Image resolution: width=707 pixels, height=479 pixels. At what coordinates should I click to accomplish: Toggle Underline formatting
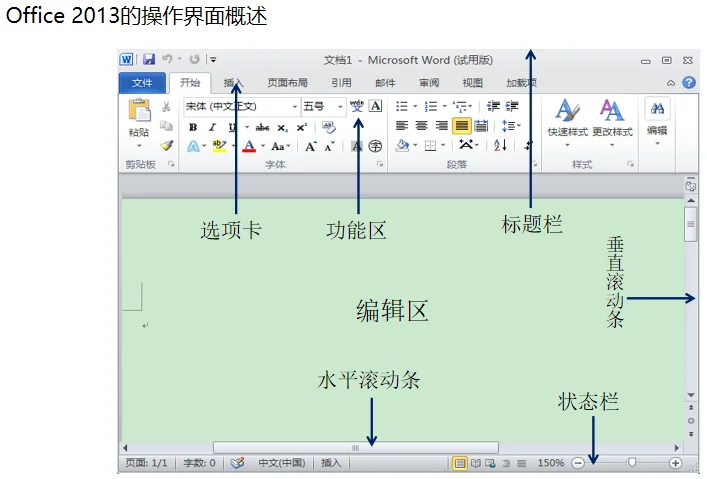tap(232, 127)
